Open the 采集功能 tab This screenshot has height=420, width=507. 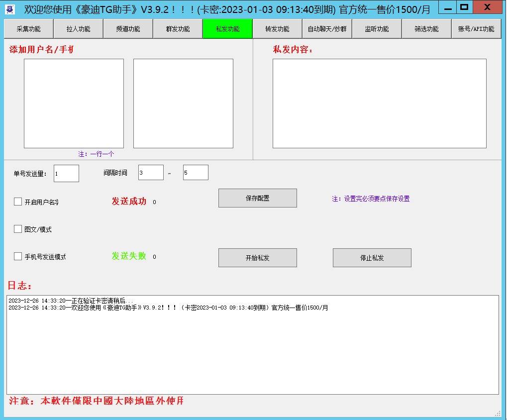[29, 29]
